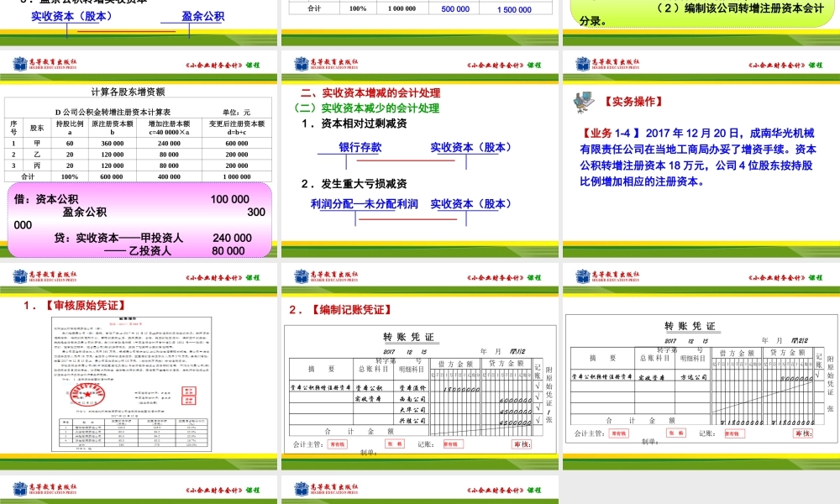This screenshot has width=840, height=504.
Task: Click the small red certification stamps on the audit report
Action: (189, 395)
